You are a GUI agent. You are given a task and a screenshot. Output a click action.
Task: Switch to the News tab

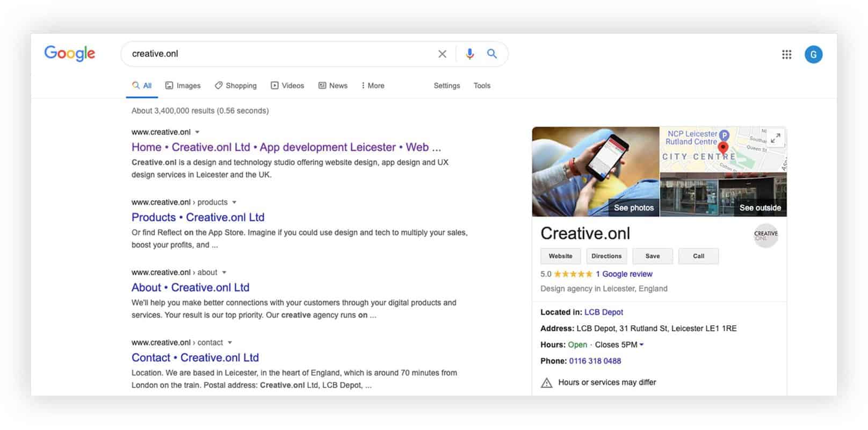(333, 85)
